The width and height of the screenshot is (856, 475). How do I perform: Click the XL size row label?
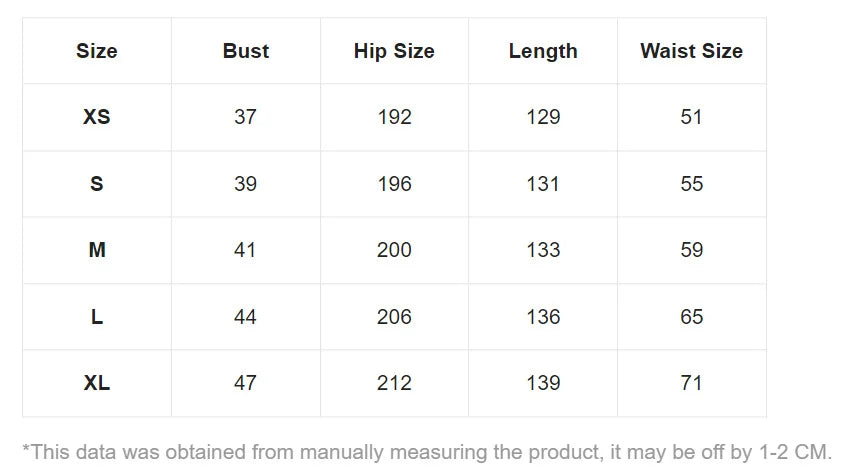[97, 383]
